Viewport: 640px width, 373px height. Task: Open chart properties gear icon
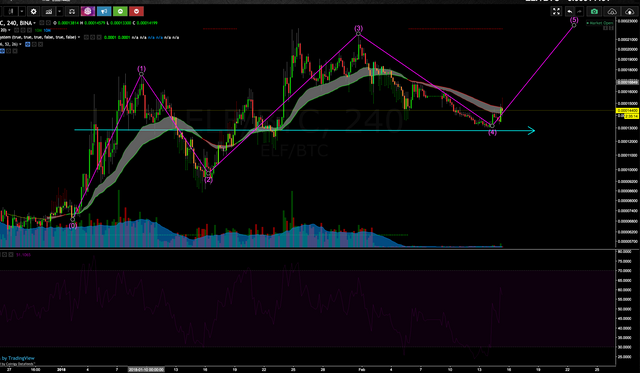33,11
